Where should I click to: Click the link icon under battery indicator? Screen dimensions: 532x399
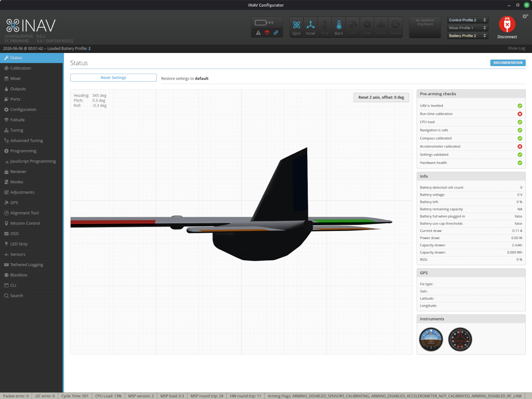(x=276, y=33)
